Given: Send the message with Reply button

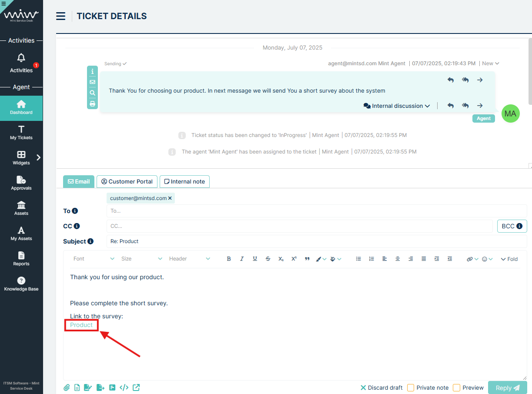Looking at the screenshot, I should pos(507,387).
